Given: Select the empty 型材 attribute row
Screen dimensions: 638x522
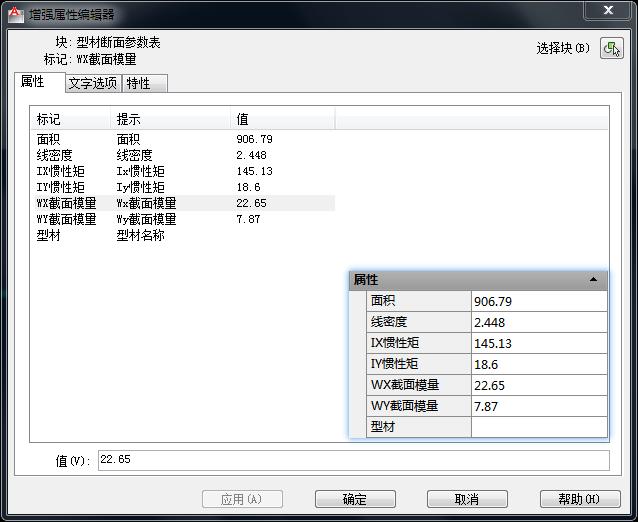Looking at the screenshot, I should coord(150,236).
